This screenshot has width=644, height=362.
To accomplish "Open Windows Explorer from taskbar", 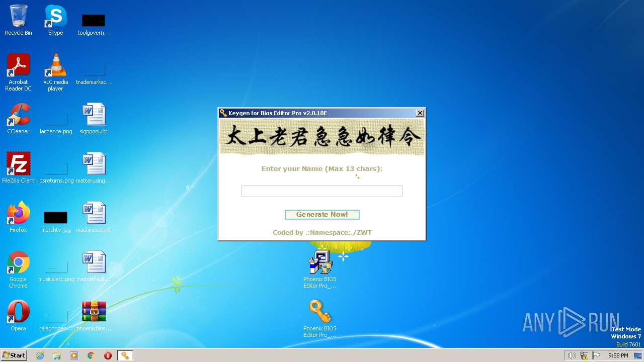I will (57, 355).
